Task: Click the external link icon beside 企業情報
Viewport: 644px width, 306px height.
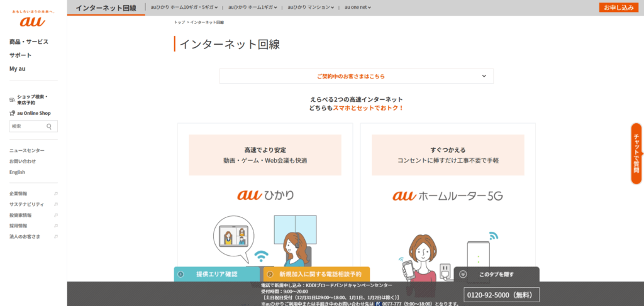Action: coord(55,194)
